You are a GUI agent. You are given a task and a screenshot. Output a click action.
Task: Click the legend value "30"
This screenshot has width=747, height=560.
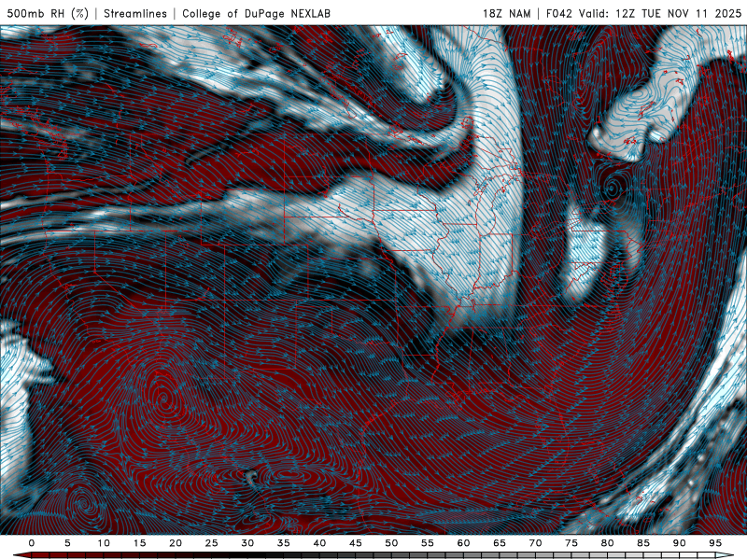tap(247, 543)
